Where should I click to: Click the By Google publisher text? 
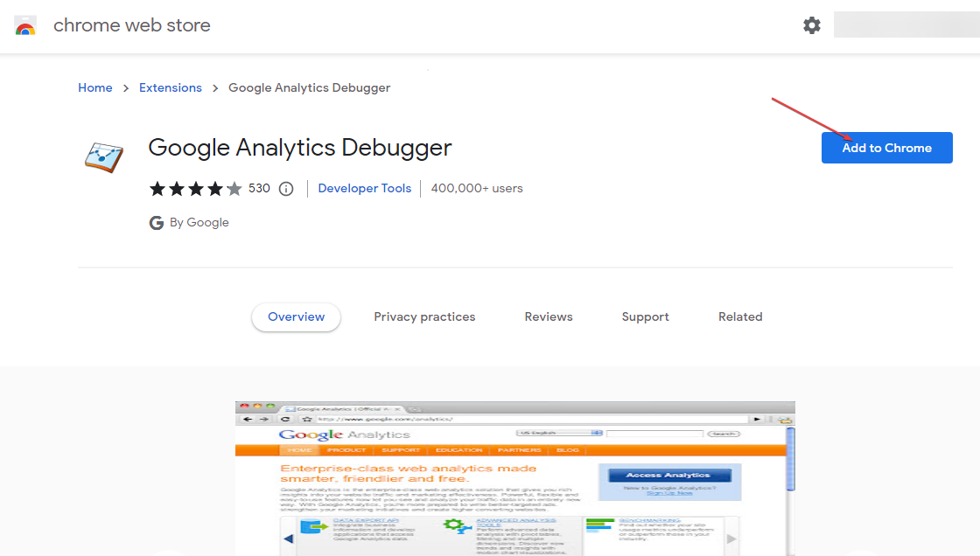tap(199, 223)
